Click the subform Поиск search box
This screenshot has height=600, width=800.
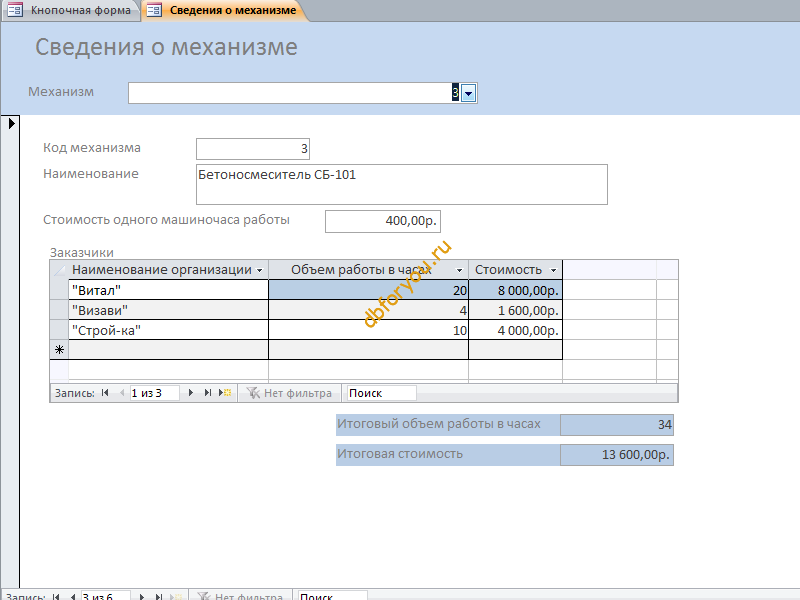[x=381, y=393]
